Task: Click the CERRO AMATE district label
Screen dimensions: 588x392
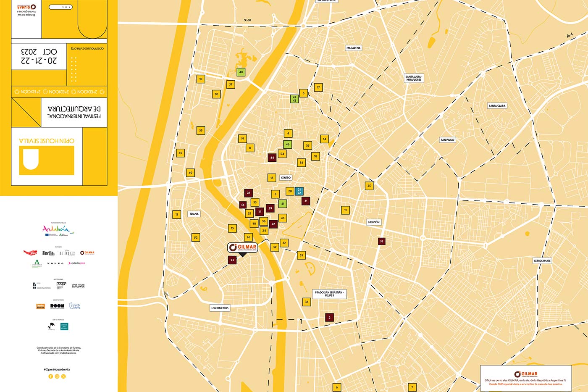Action: pyautogui.click(x=542, y=260)
